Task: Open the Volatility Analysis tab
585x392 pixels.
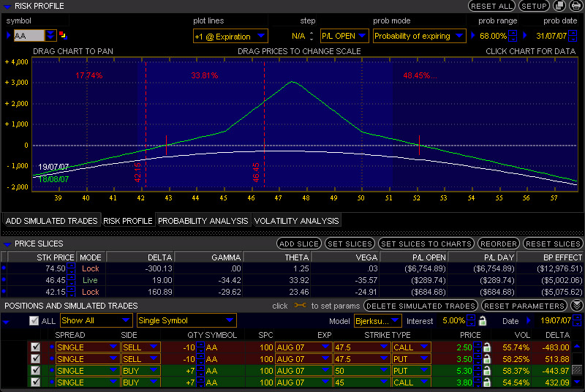Action: click(x=296, y=220)
